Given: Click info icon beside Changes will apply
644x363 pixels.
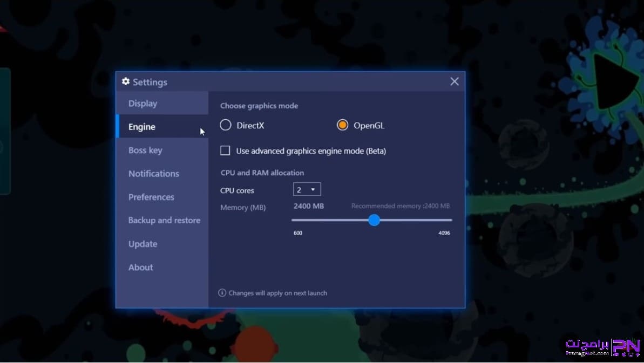Looking at the screenshot, I should pyautogui.click(x=222, y=292).
